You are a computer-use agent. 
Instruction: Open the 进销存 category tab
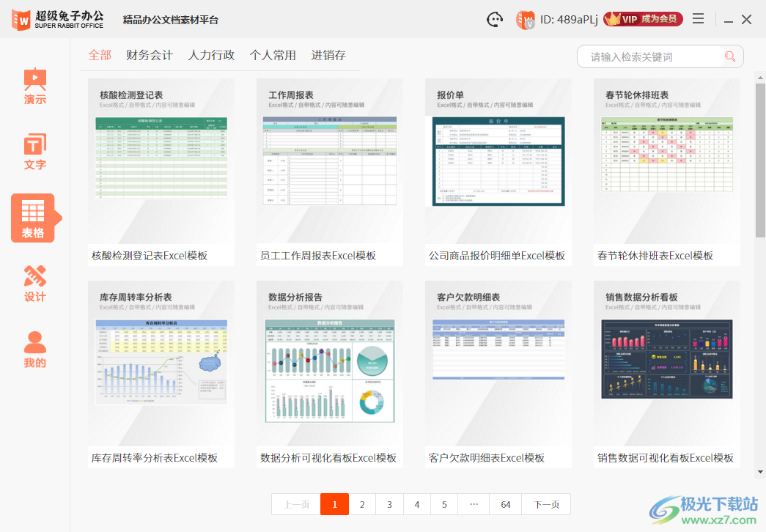tap(328, 55)
